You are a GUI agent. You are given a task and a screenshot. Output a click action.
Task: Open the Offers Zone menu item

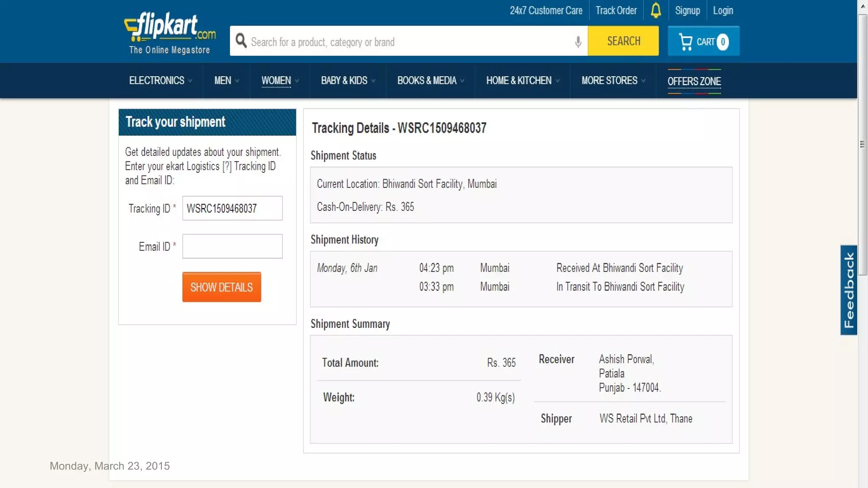[x=694, y=81]
